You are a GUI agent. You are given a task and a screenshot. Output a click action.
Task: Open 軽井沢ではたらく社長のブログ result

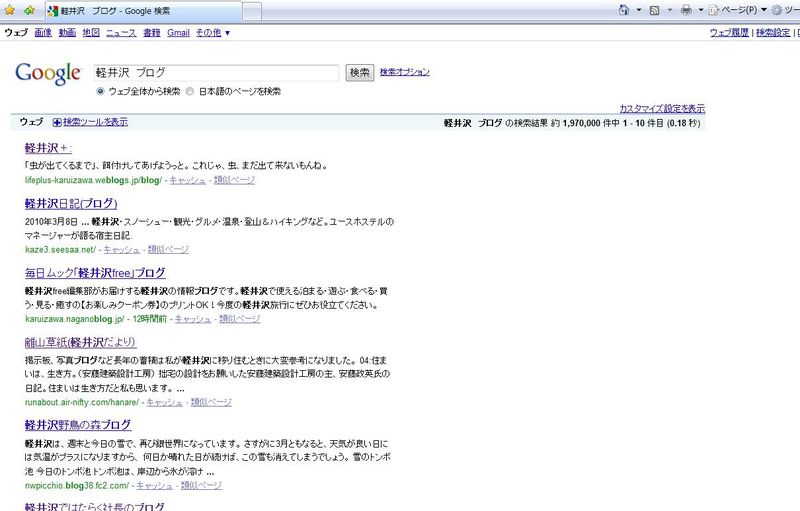tap(94, 506)
